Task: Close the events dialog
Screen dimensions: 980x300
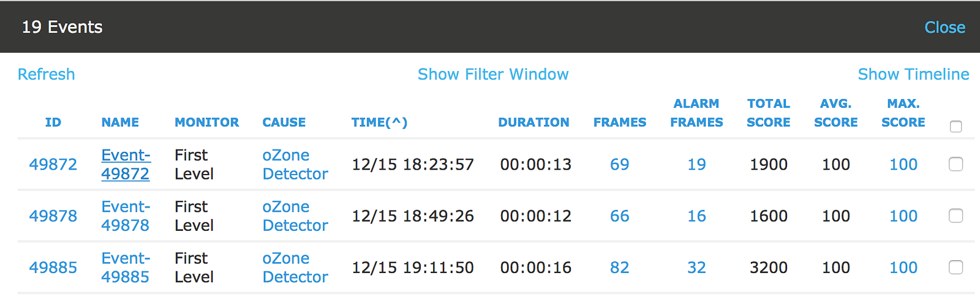Action: [944, 27]
